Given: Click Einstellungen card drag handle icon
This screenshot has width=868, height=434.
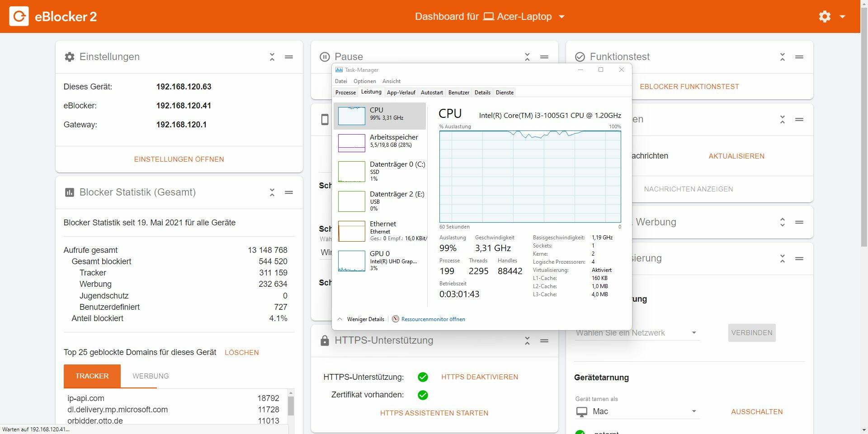Looking at the screenshot, I should [289, 57].
